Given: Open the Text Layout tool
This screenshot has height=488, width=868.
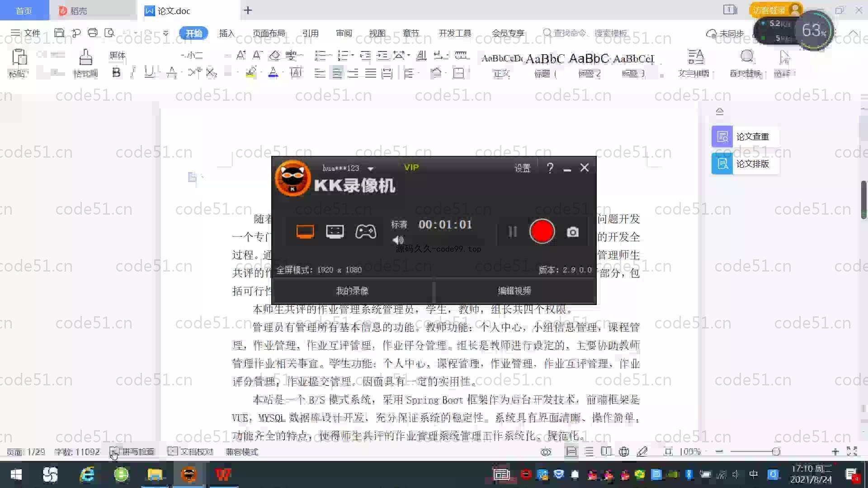Looking at the screenshot, I should (x=695, y=57).
